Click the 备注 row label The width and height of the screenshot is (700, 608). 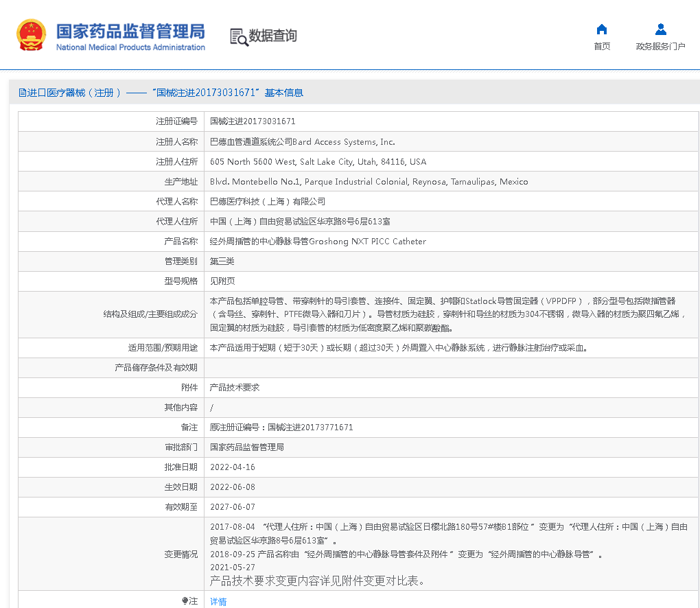tap(189, 428)
